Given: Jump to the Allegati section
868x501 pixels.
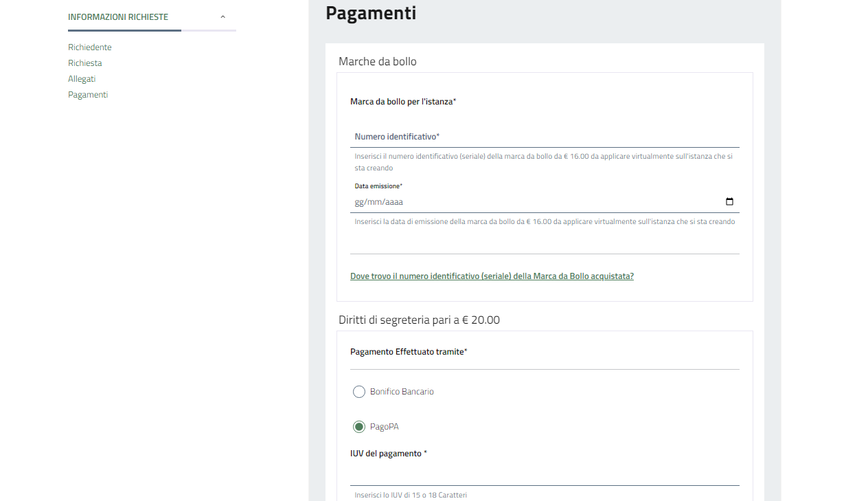Looking at the screenshot, I should (82, 79).
